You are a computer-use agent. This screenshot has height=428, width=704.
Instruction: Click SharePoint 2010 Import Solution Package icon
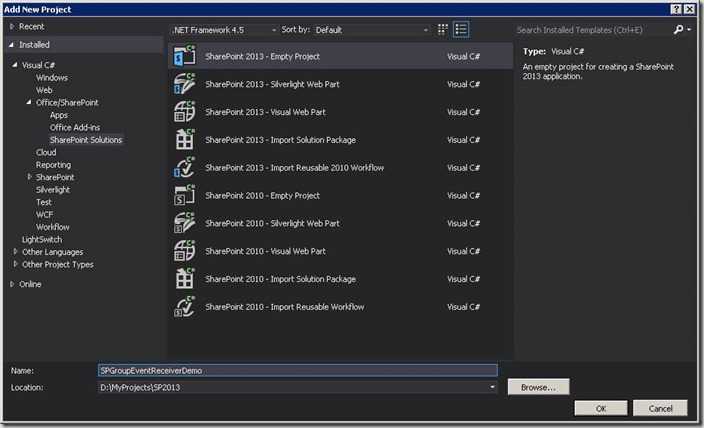tap(185, 279)
